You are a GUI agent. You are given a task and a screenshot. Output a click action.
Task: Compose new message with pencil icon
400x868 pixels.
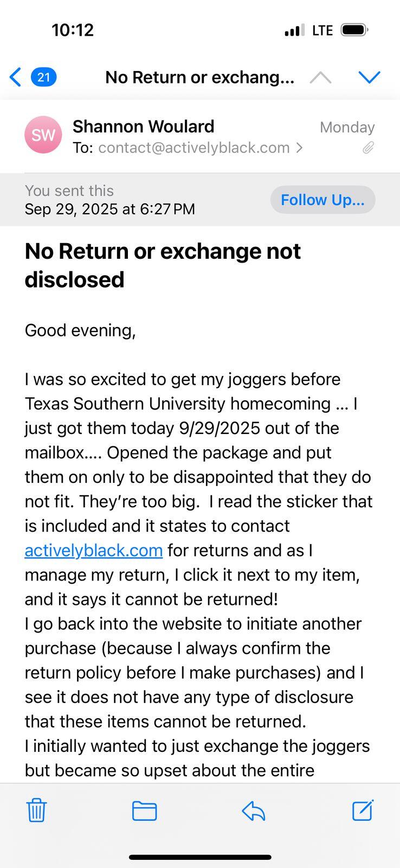(x=363, y=810)
